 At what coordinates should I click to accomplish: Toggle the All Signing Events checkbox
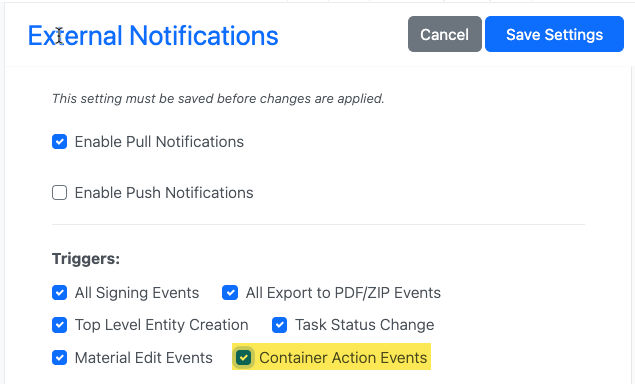point(60,292)
